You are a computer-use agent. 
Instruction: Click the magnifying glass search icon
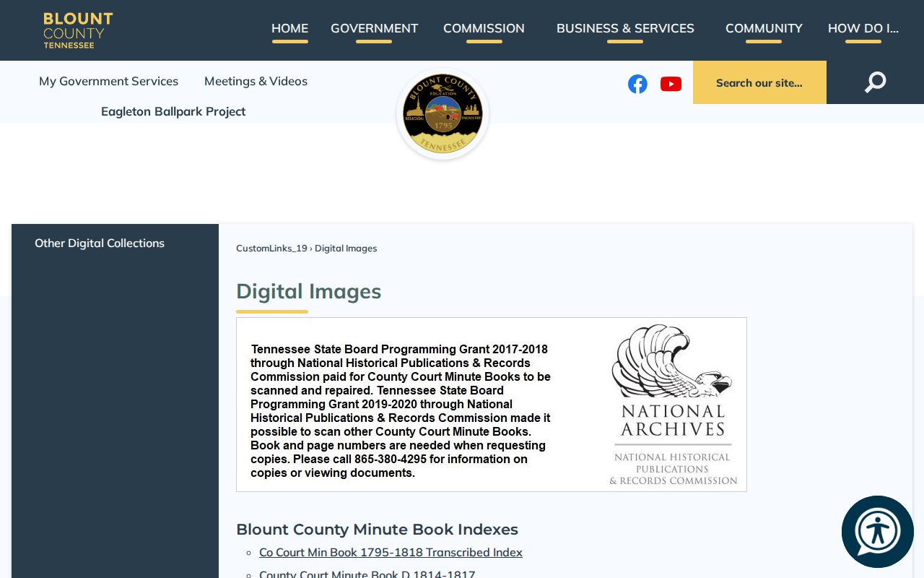875,82
